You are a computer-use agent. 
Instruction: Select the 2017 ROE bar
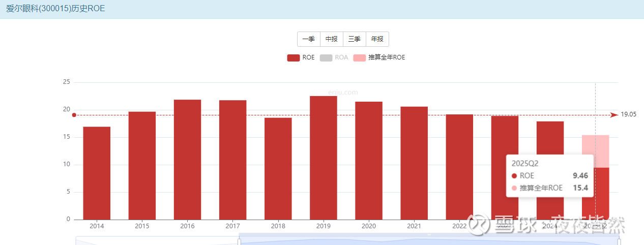pyautogui.click(x=232, y=160)
